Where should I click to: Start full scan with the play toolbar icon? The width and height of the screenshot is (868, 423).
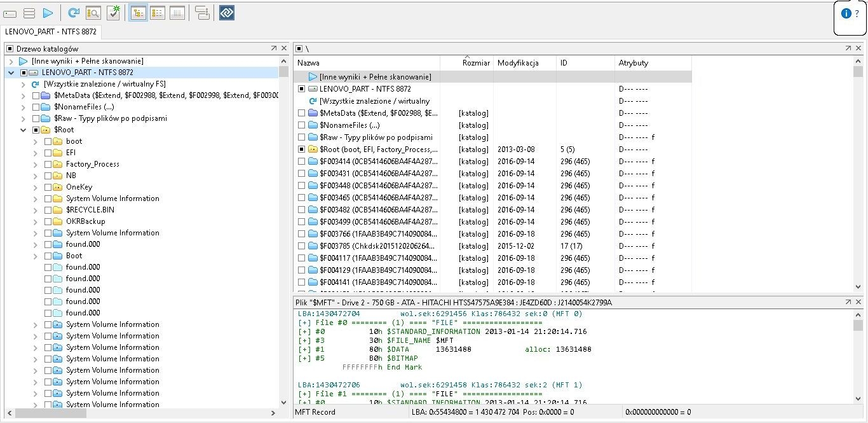[x=48, y=13]
